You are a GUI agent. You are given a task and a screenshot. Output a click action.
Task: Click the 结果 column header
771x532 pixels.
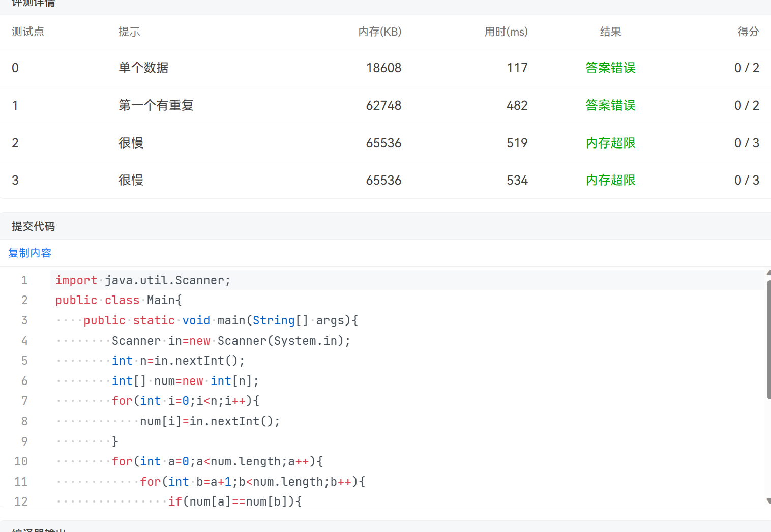610,32
